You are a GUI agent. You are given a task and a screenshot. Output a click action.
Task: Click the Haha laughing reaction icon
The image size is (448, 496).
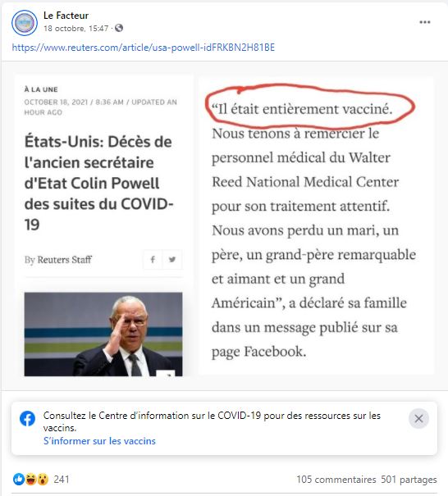30,480
